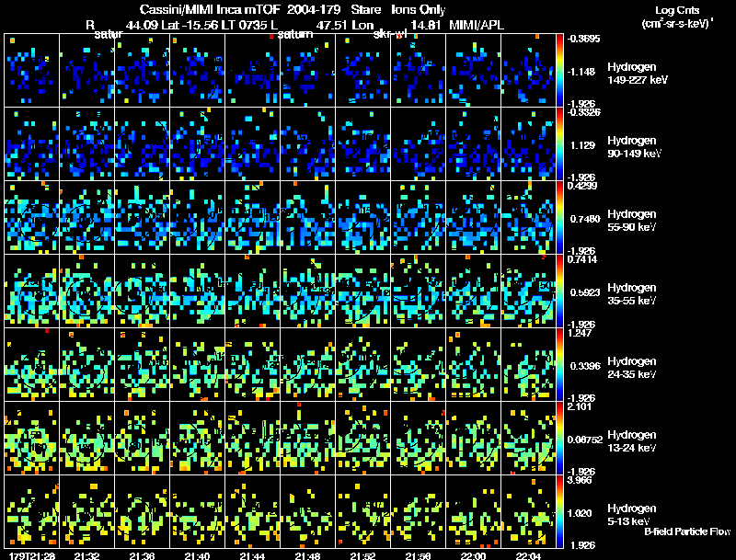Select the Hydrogen 13-24 keV panel at 21:44

point(252,439)
